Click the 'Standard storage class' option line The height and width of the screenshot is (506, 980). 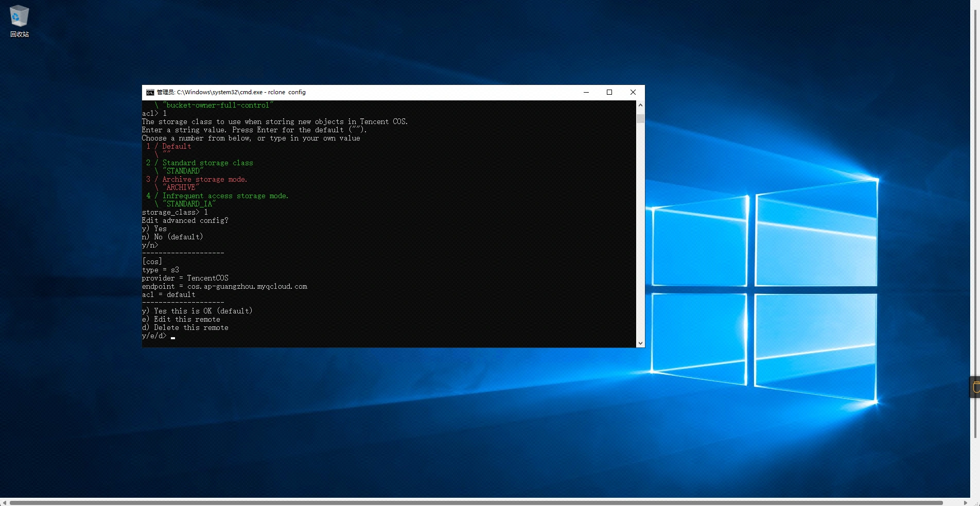[200, 163]
